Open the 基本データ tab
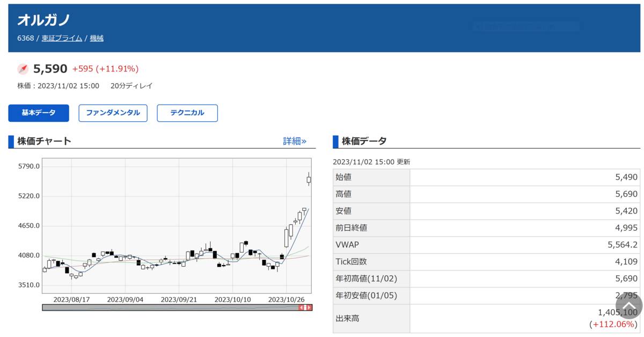This screenshot has width=644, height=337. [39, 113]
